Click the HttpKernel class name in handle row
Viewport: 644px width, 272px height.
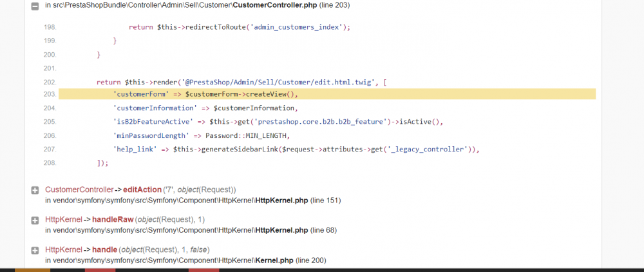[64, 250]
